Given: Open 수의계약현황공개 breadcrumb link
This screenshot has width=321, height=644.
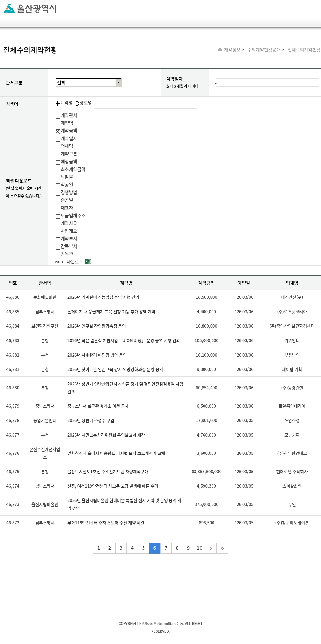Looking at the screenshot, I should (x=264, y=50).
